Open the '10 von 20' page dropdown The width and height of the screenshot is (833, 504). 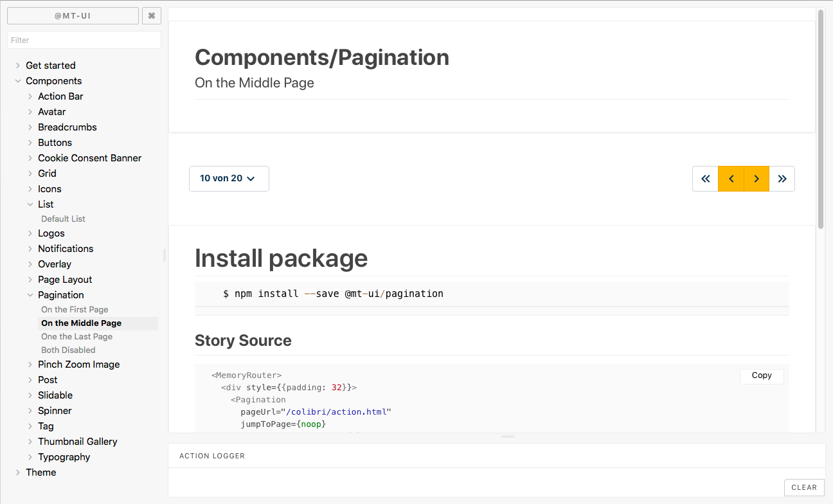point(229,179)
